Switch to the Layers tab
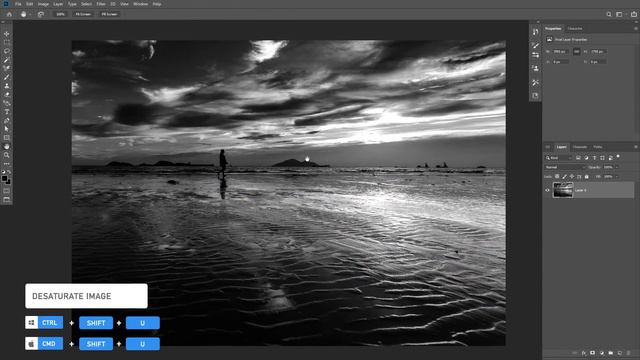This screenshot has width=640, height=360. coord(562,147)
